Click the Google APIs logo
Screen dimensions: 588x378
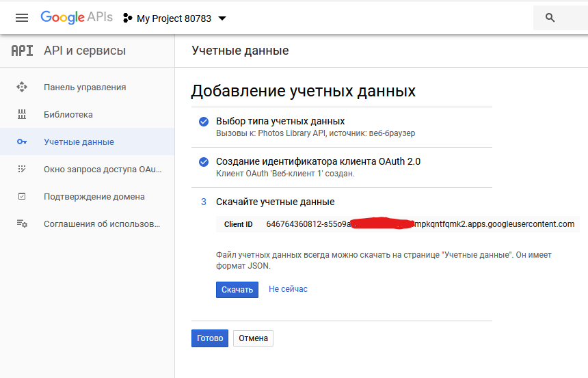pos(77,17)
